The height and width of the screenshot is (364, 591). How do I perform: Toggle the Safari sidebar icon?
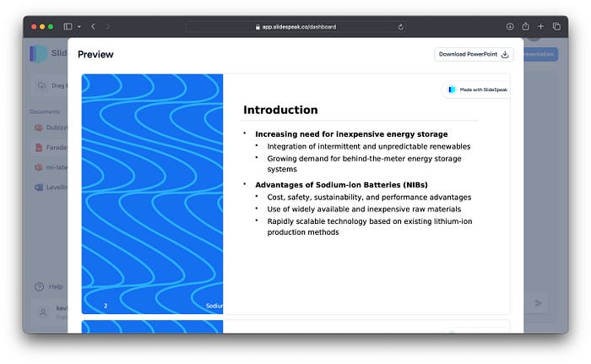pyautogui.click(x=68, y=26)
